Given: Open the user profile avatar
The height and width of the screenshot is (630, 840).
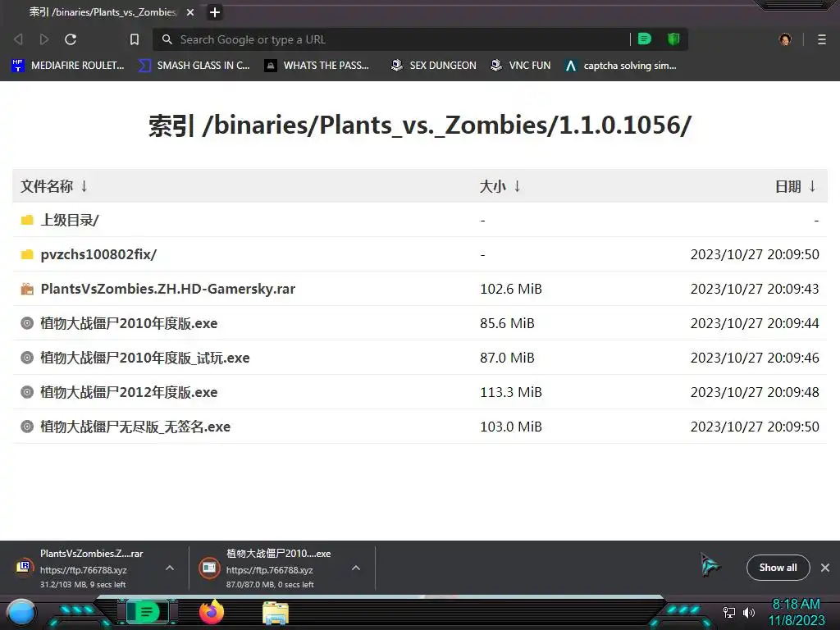Looking at the screenshot, I should (785, 39).
